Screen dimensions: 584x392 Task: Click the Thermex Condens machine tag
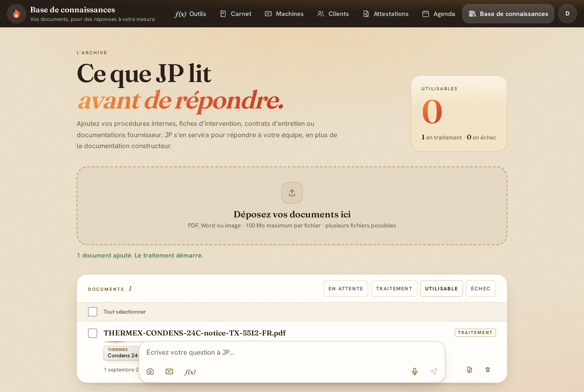point(121,353)
